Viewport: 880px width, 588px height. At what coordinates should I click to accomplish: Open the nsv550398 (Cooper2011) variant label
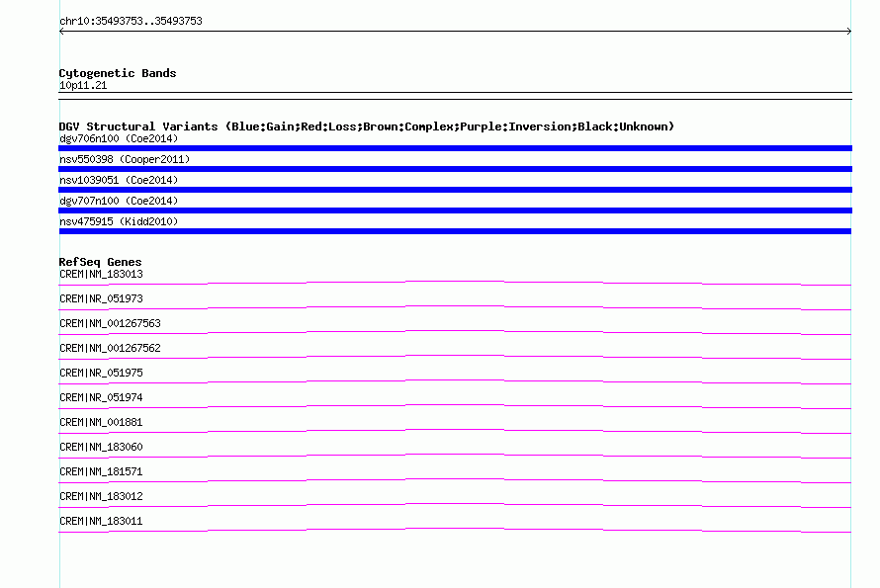(x=125, y=159)
